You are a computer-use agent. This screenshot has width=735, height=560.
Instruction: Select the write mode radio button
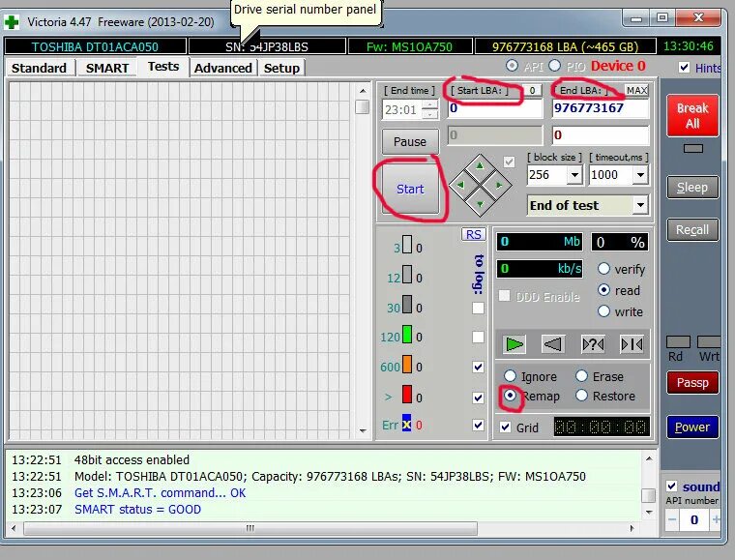click(603, 311)
